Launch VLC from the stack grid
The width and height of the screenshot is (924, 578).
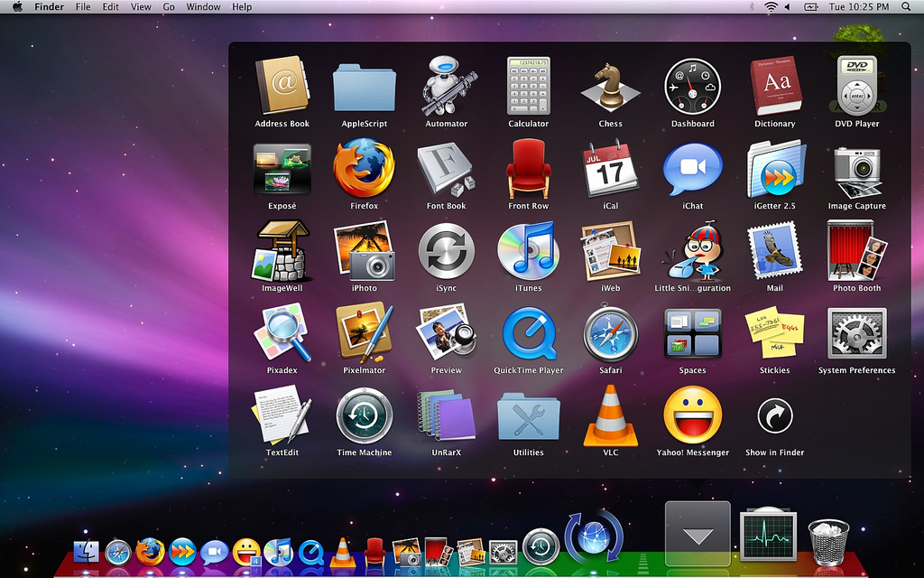611,415
